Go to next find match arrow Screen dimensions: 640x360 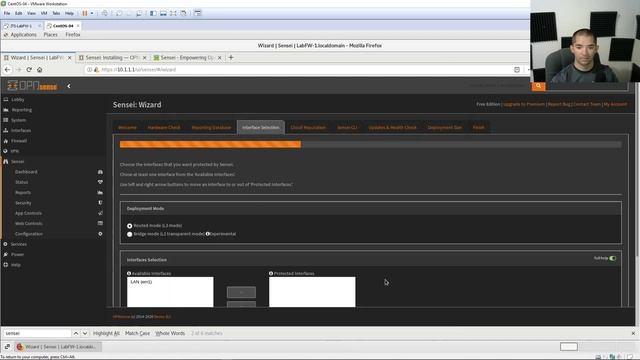[84, 333]
